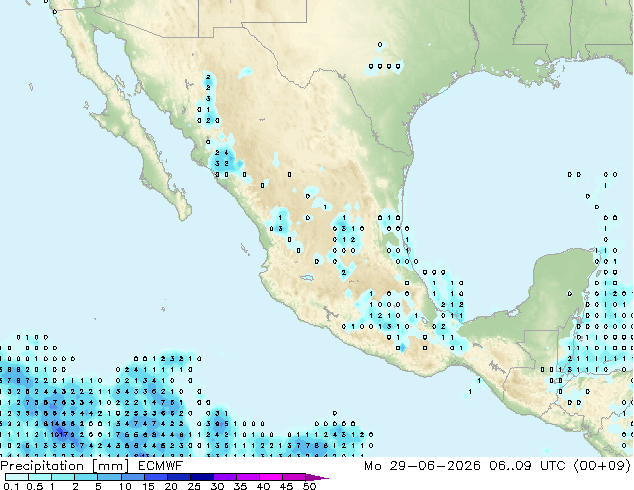Click the "Precipitation [mm]" label
Viewport: 634px width, 490px height.
[x=65, y=466]
